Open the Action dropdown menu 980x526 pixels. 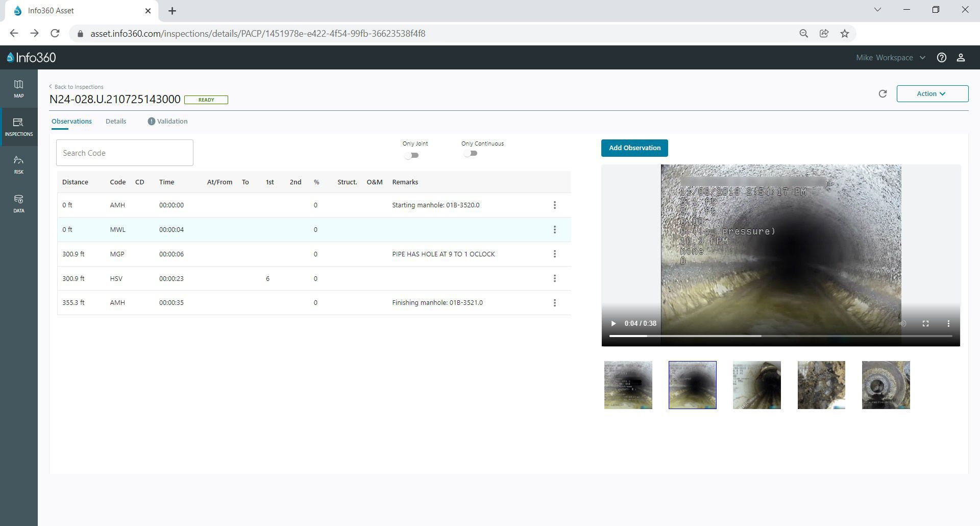pyautogui.click(x=932, y=93)
